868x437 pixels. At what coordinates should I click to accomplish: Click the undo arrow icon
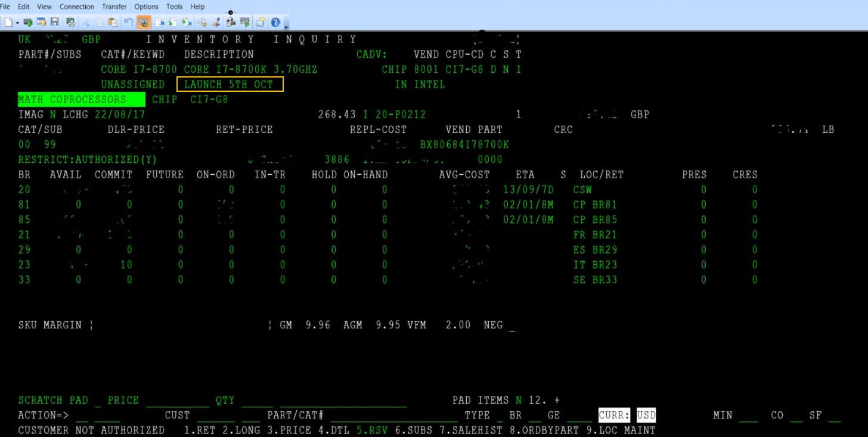[128, 22]
